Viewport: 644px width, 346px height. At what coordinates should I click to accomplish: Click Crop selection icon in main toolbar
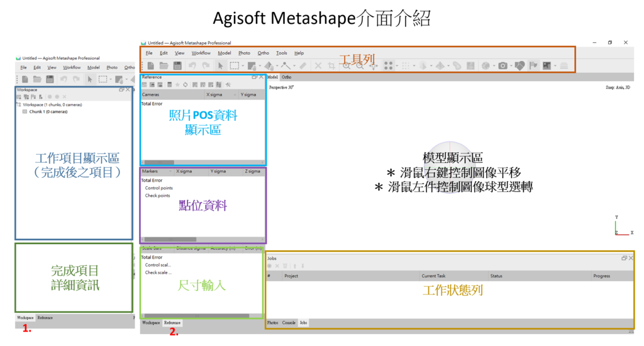[x=331, y=66]
